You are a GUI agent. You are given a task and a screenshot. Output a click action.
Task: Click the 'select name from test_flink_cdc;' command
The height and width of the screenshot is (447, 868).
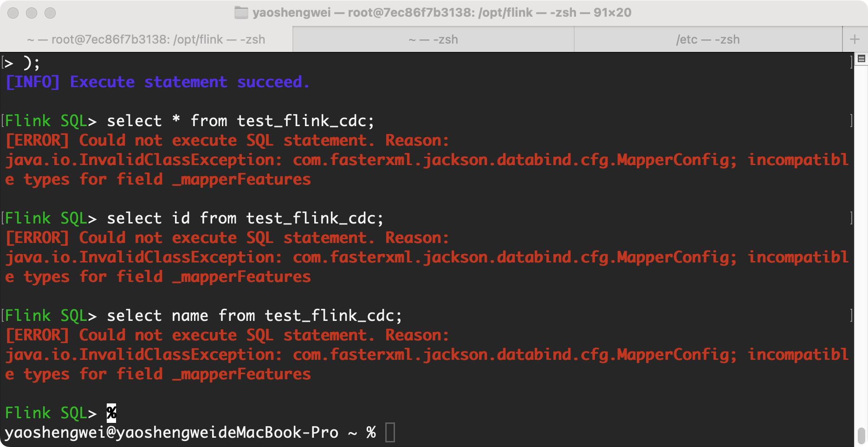point(254,316)
